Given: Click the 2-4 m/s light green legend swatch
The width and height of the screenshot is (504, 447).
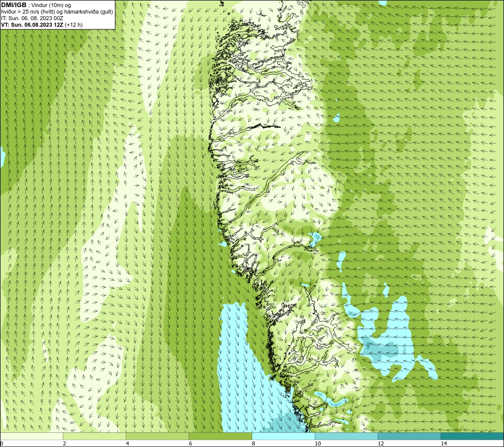Looking at the screenshot, I should [95, 436].
